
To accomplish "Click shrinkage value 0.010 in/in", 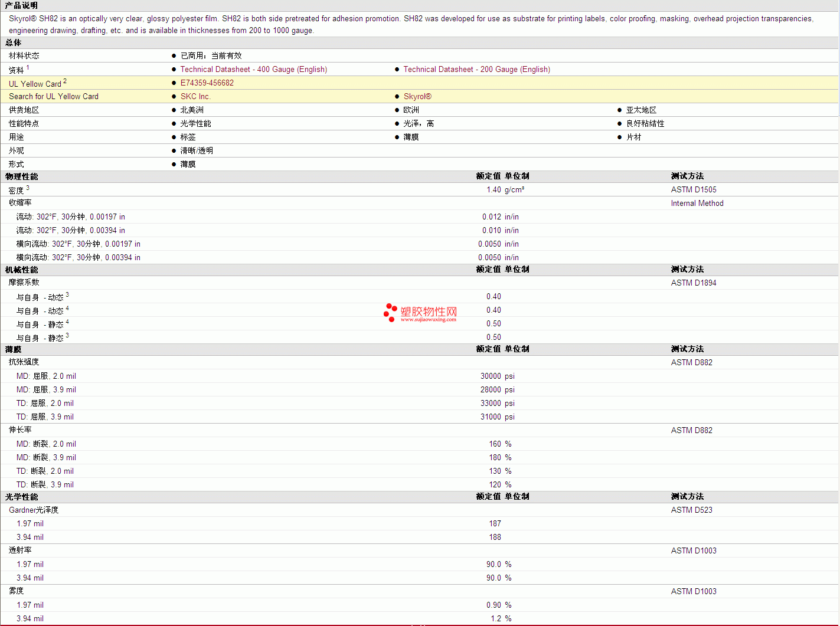I will pyautogui.click(x=501, y=230).
